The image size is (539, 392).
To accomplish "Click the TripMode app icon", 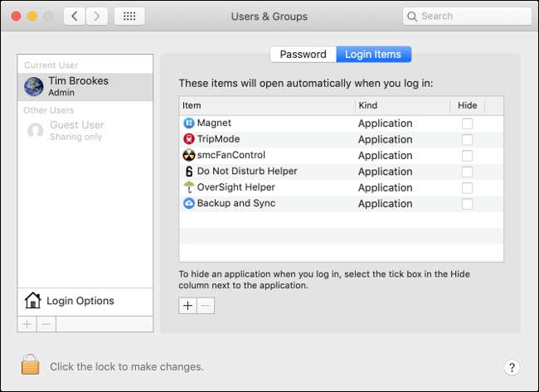I will [188, 139].
